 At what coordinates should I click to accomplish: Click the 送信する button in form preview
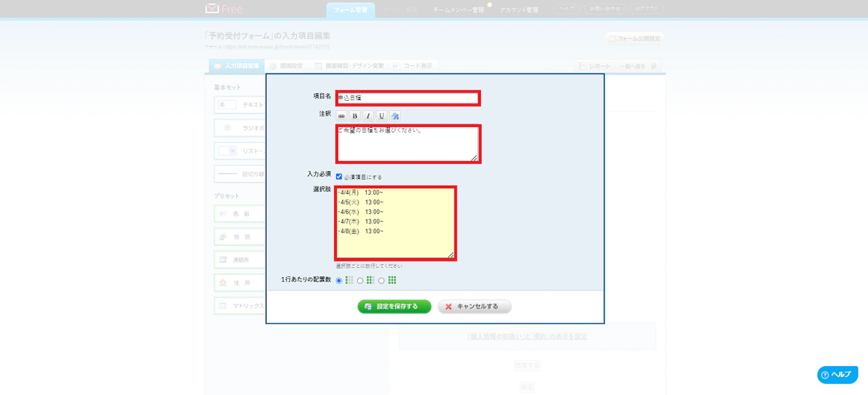pos(527,365)
